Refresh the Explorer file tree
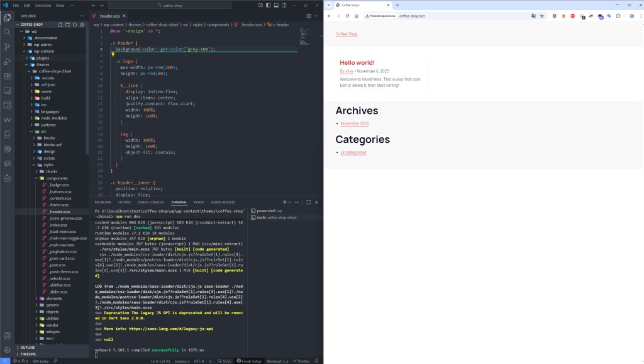 [74, 25]
